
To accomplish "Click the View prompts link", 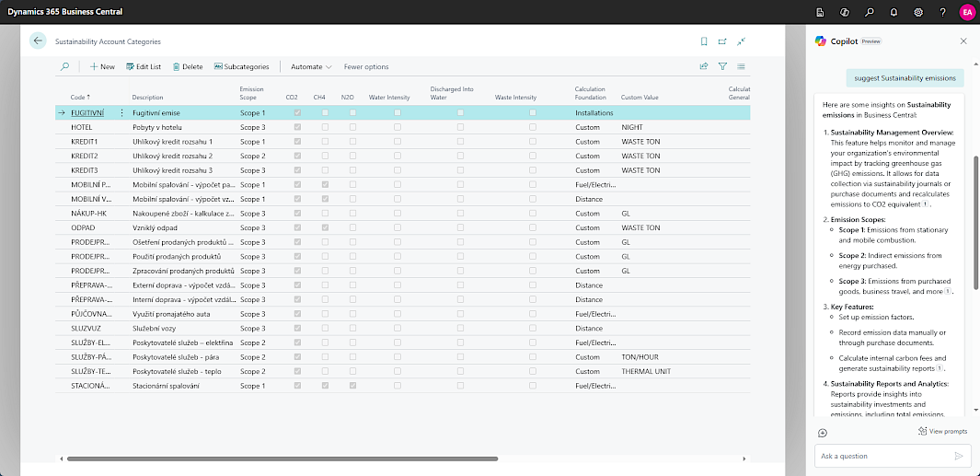I will (942, 431).
